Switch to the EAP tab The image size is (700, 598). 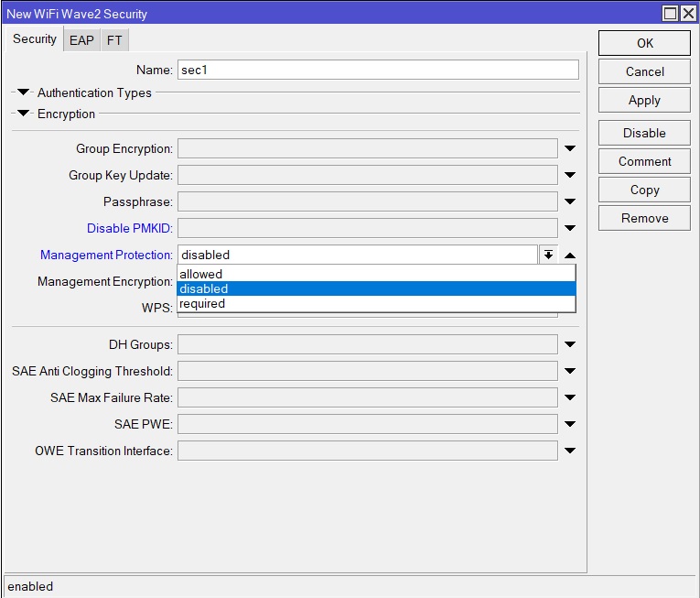point(81,40)
